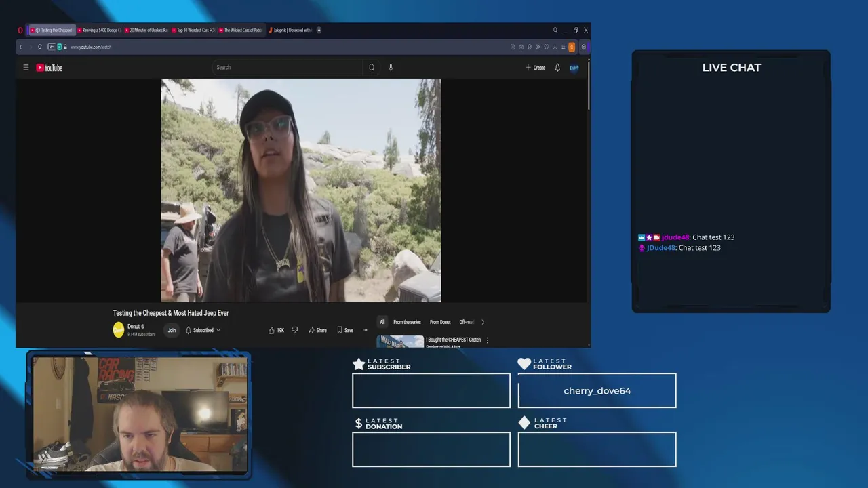Open the Donut channel name link
The image size is (868, 488).
(133, 327)
